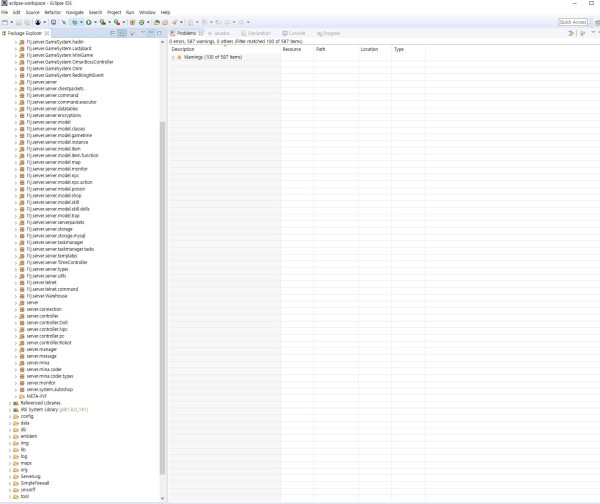Sort by the Location column header
This screenshot has height=504, width=600.
(375, 49)
